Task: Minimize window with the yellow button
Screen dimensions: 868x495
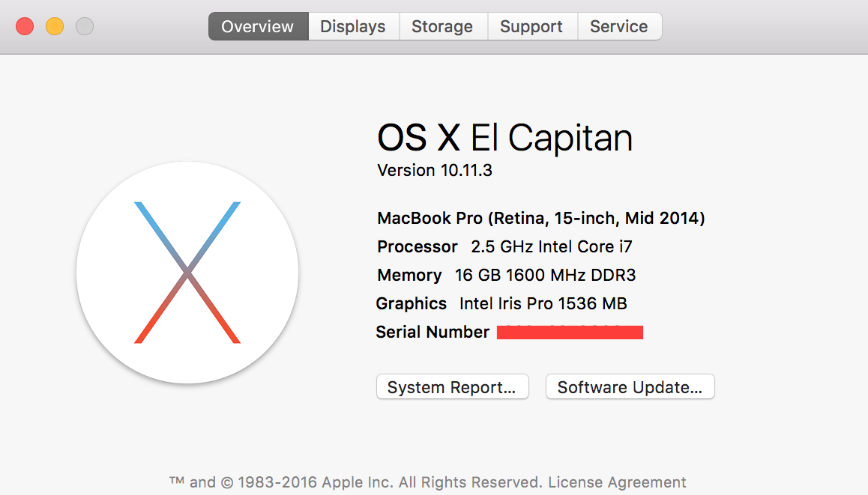Action: click(x=55, y=26)
